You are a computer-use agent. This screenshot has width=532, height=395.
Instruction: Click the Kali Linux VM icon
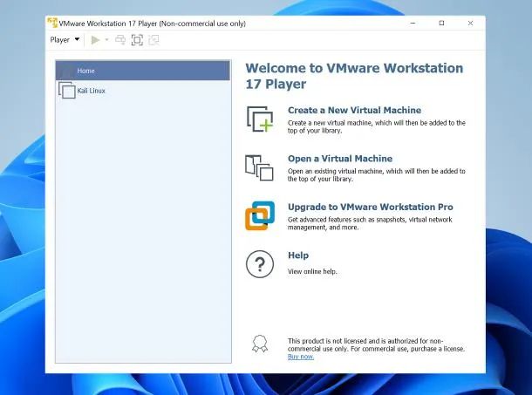pyautogui.click(x=67, y=91)
